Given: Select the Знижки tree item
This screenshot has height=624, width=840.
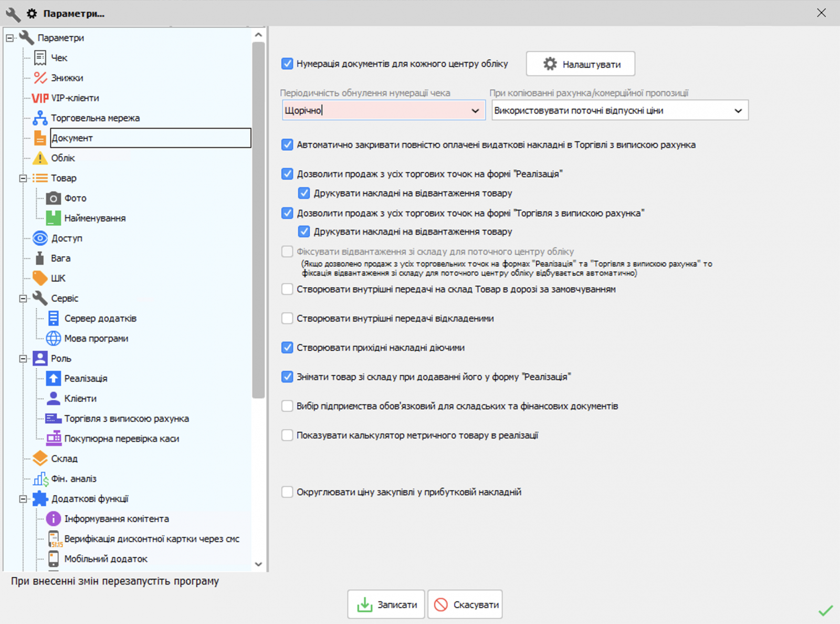Looking at the screenshot, I should tap(67, 78).
